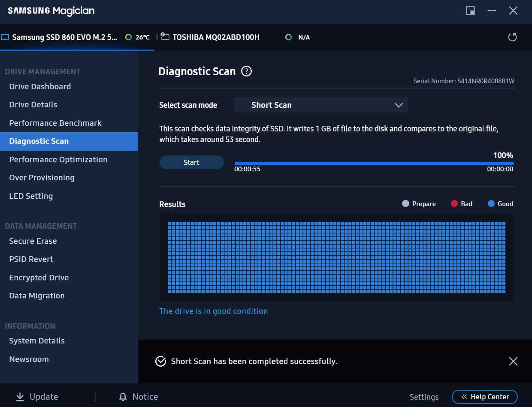Click the Diagnostic Scan page heading
The height and width of the screenshot is (407, 532).
click(197, 71)
